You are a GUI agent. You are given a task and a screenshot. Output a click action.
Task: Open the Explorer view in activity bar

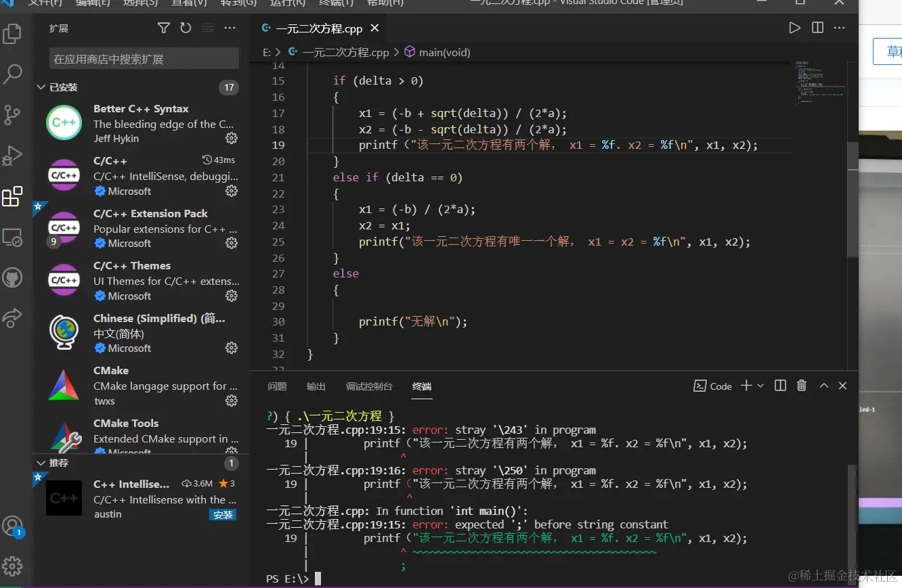(12, 34)
